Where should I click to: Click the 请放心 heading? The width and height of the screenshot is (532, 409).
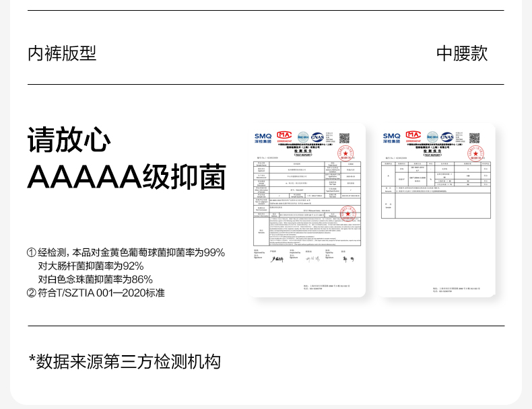click(x=69, y=141)
